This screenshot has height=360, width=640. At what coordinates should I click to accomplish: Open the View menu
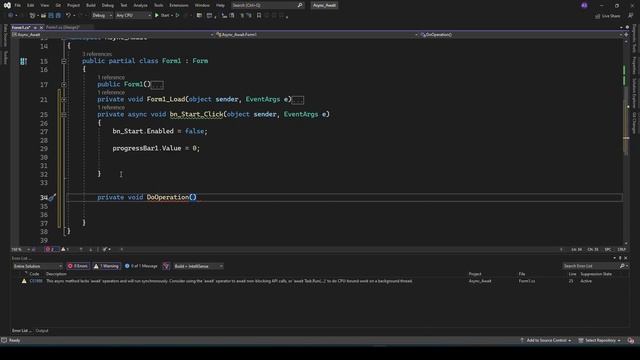(x=44, y=5)
